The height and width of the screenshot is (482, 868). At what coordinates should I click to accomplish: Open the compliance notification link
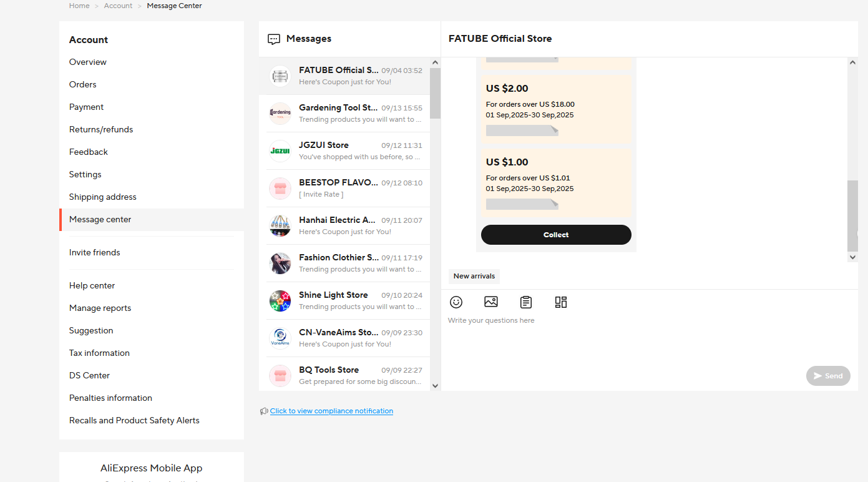[331, 411]
